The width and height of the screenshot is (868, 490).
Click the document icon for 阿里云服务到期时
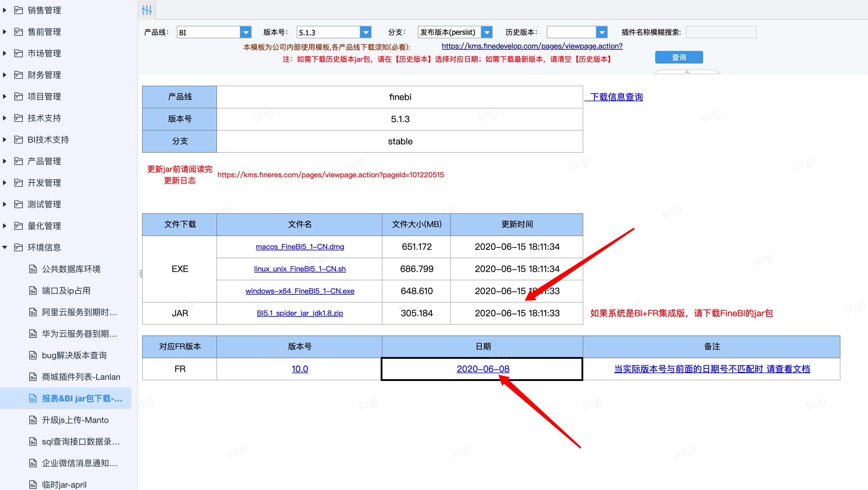coord(33,312)
